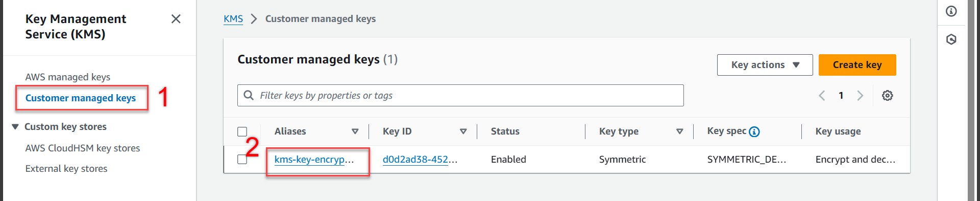Open the Key actions dropdown
The width and height of the screenshot is (980, 201).
tap(765, 65)
